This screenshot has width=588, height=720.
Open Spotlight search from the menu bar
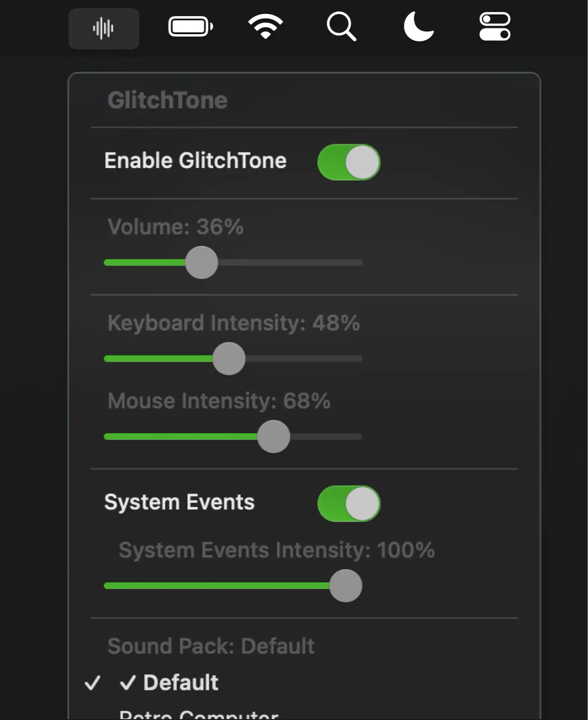pos(342,27)
